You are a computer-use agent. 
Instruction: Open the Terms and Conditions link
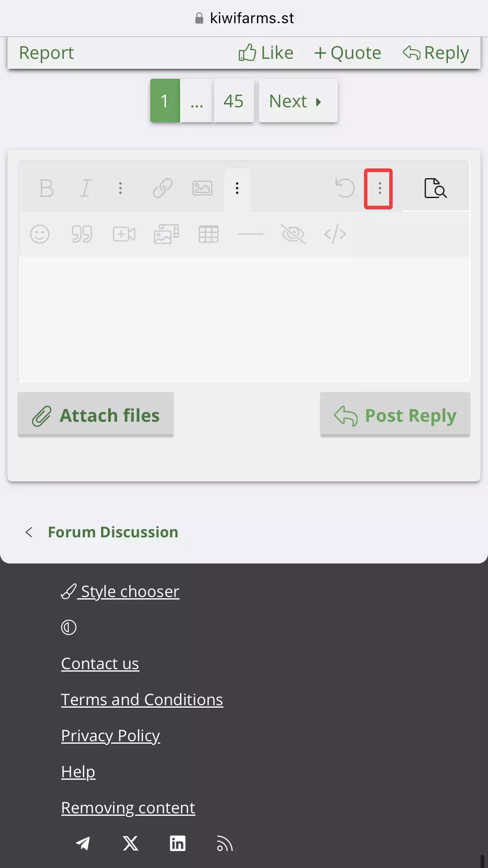[142, 699]
